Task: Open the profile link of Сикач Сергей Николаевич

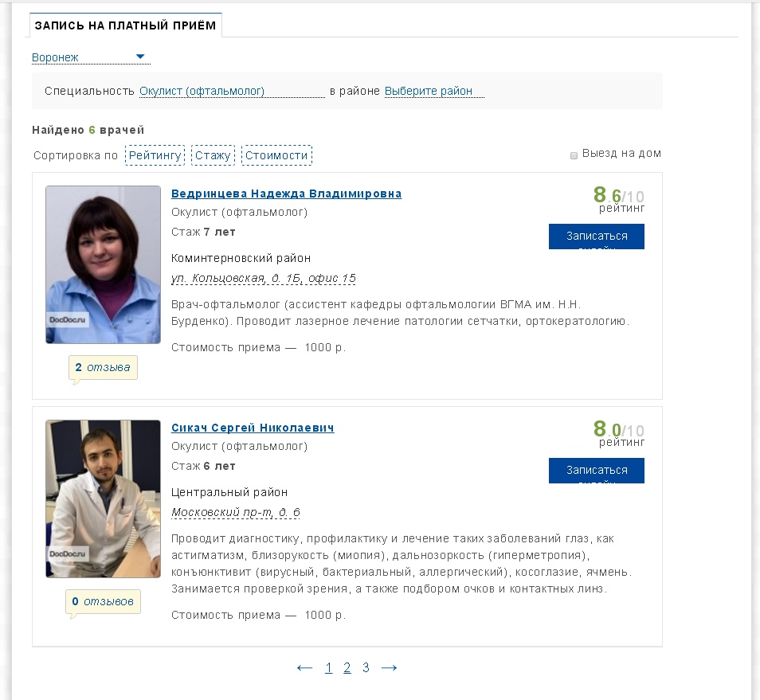Action: 253,428
